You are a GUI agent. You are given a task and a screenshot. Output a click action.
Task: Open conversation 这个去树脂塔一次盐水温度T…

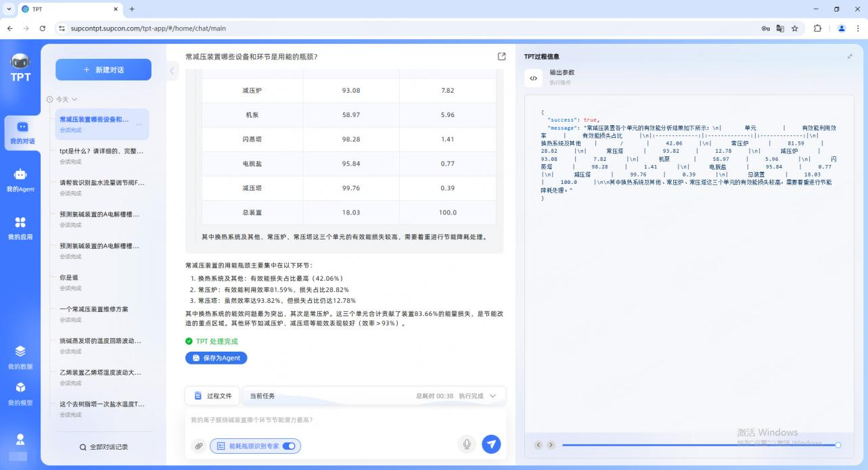[101, 408]
